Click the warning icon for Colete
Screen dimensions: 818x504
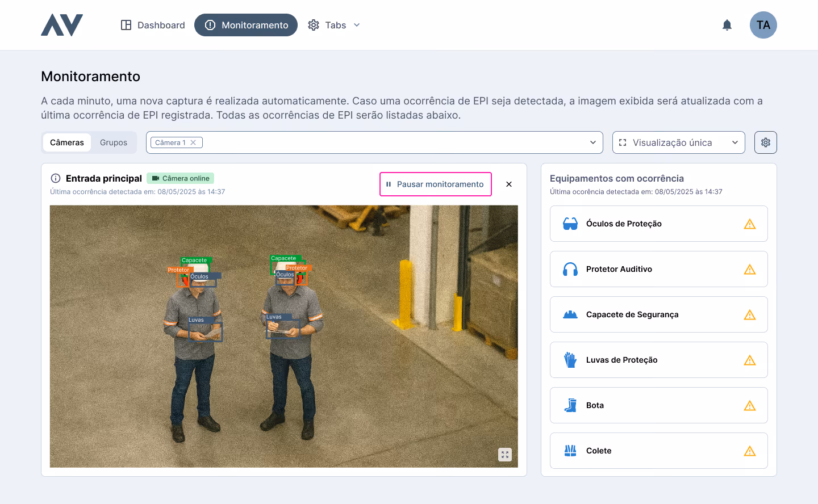(x=750, y=451)
